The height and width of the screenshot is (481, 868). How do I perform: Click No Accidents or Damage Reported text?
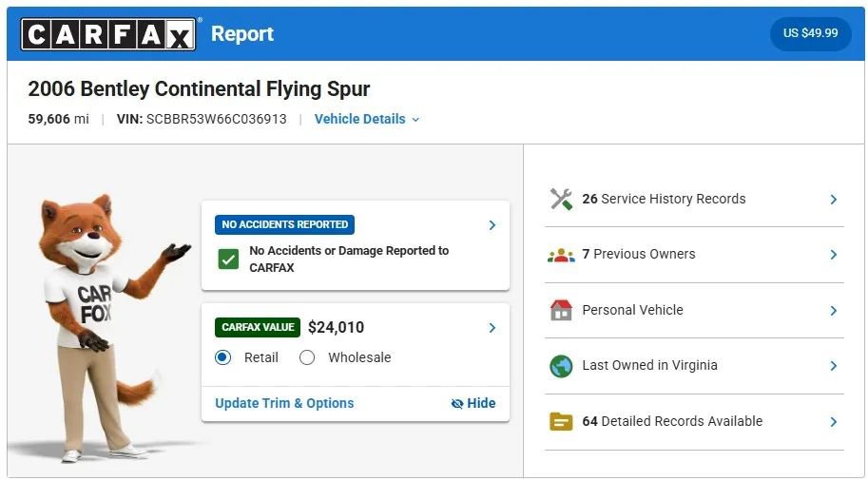349,260
